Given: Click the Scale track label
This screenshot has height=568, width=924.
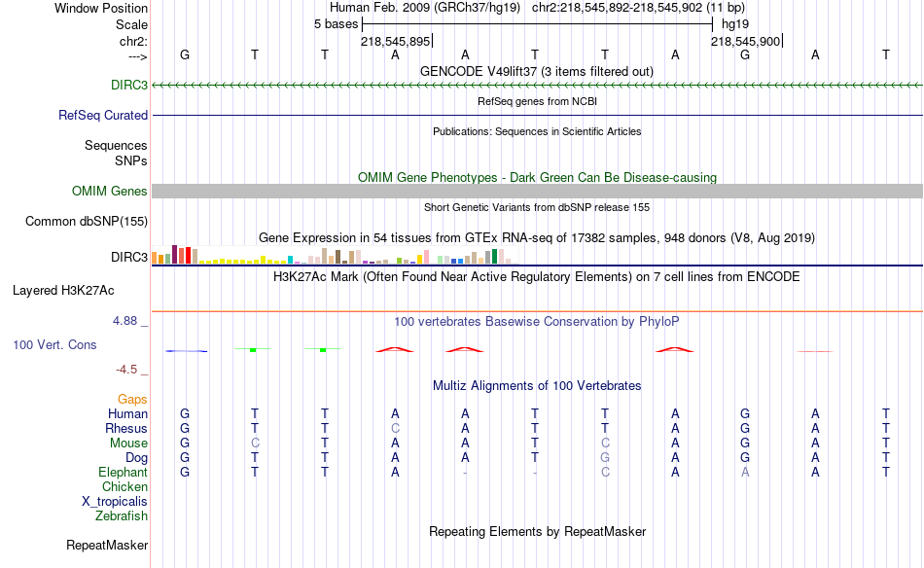Looking at the screenshot, I should [131, 24].
